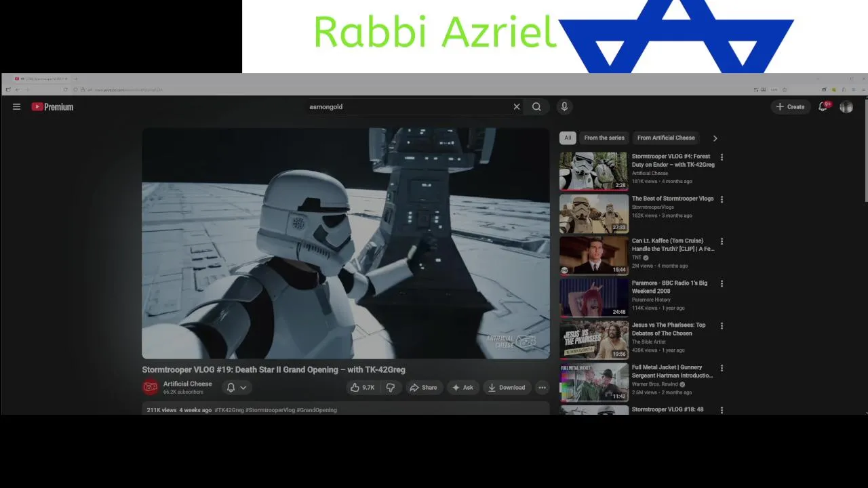
Task: Open Stormtrooper VLOG #4 thumbnail
Action: click(594, 171)
